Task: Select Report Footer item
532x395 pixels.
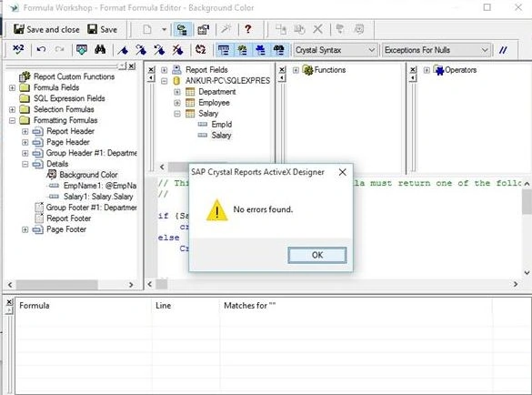Action: coord(68,218)
